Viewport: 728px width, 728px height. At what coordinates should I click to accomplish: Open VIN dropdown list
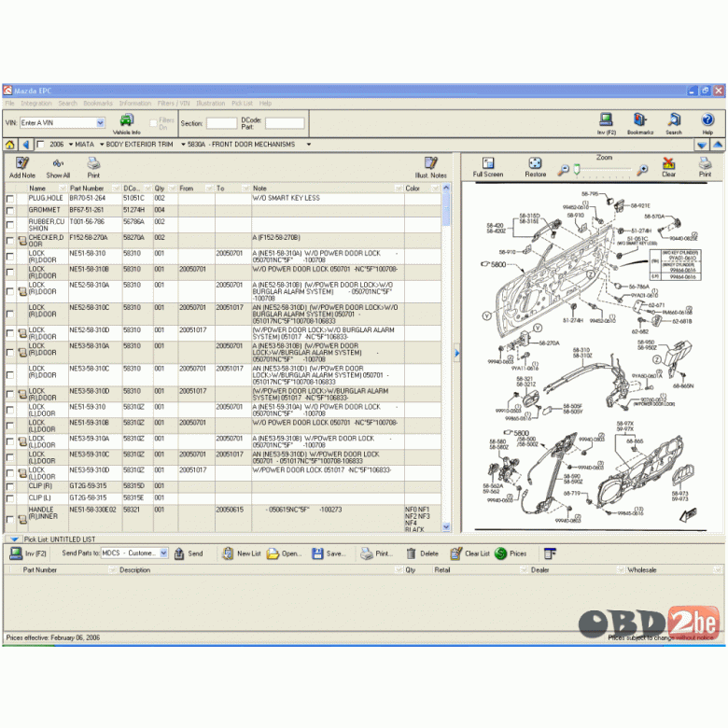click(100, 123)
